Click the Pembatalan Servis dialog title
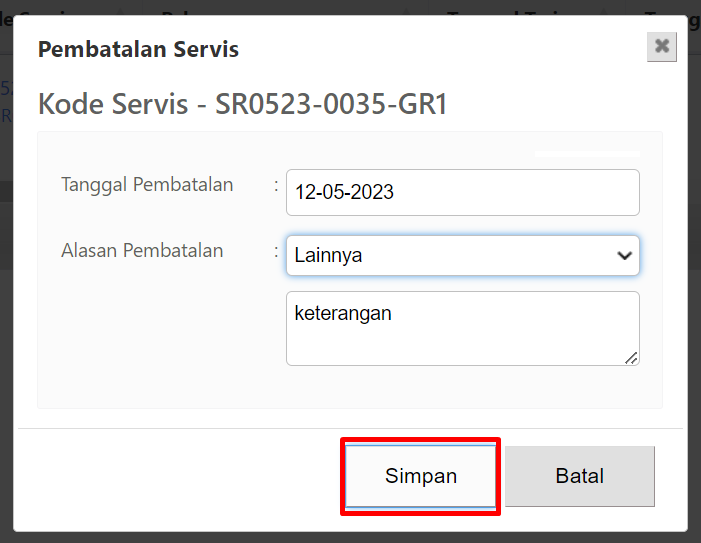701x543 pixels. point(139,49)
